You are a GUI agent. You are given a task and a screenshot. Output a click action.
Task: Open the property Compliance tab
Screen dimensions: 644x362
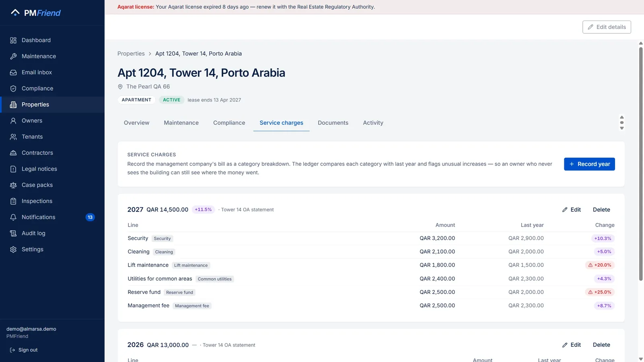(x=229, y=123)
